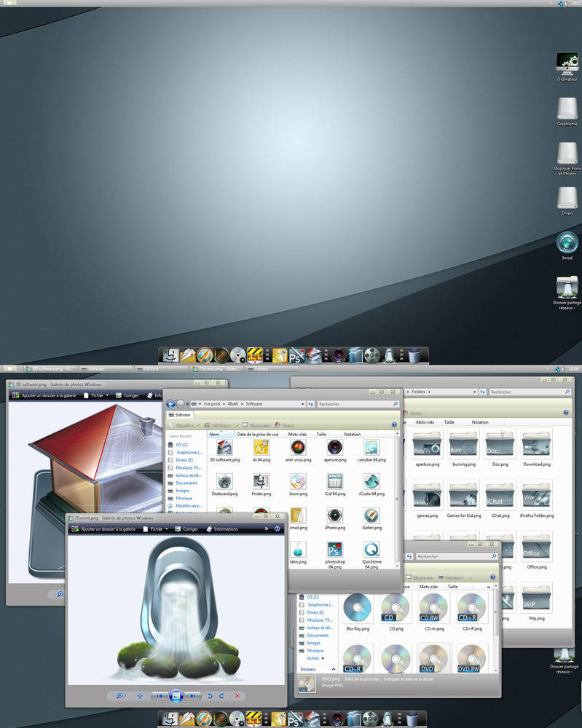Image resolution: width=582 pixels, height=728 pixels.
Task: Expand toolbar overflow chevron in iTorrent.png viewer
Action: click(x=266, y=529)
